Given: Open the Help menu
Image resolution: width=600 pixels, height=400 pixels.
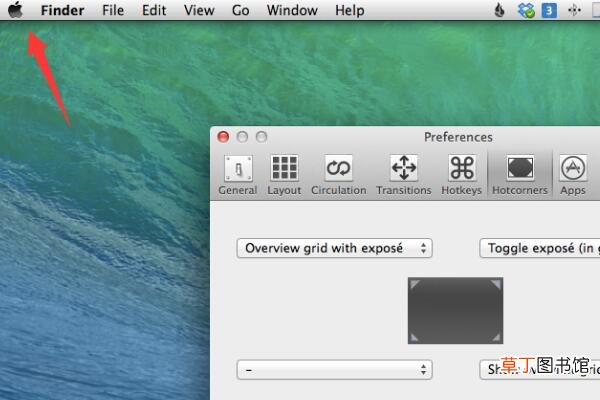Looking at the screenshot, I should [349, 10].
